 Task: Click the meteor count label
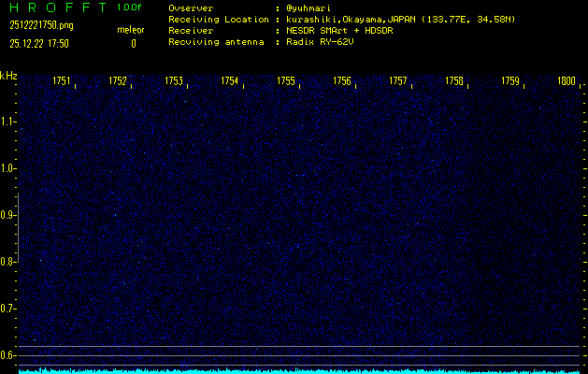[x=131, y=30]
